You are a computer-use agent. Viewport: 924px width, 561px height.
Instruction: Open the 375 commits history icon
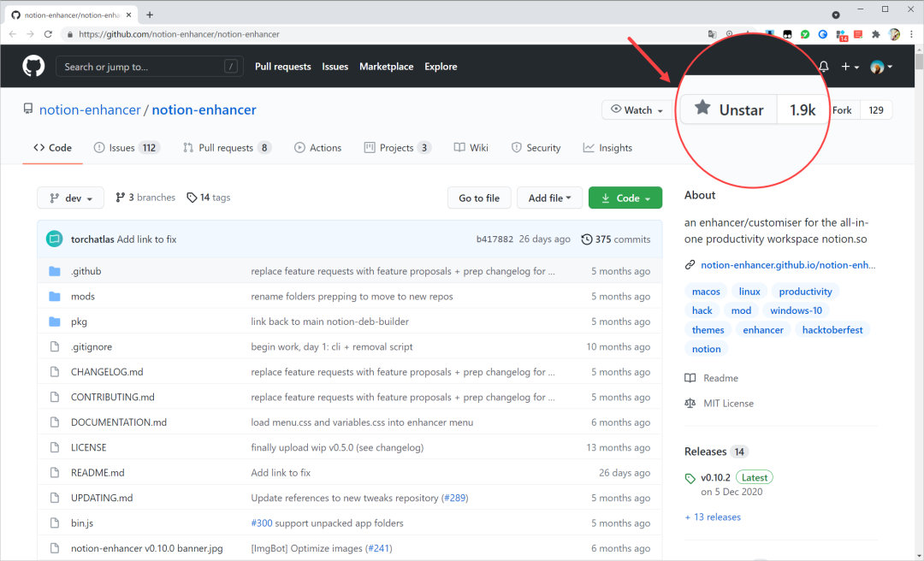586,239
